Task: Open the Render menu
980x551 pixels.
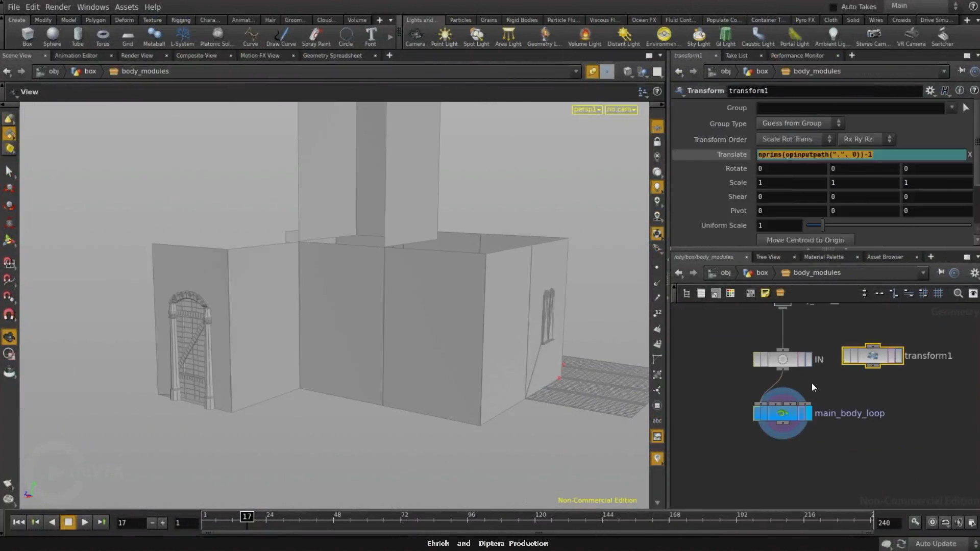Action: point(58,7)
